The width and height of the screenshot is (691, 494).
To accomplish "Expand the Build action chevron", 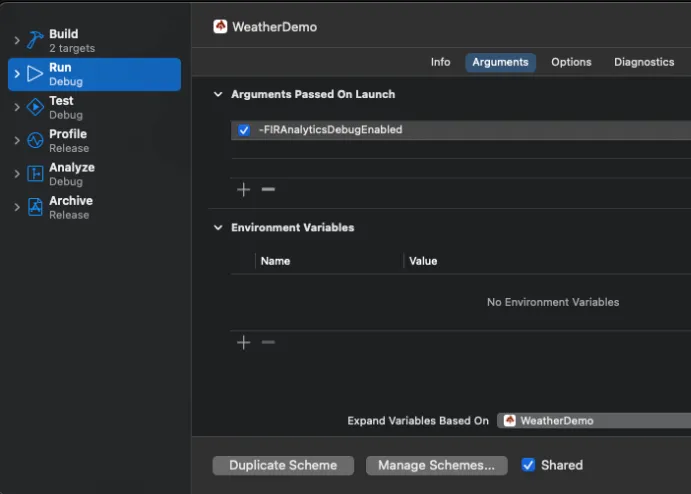I will point(17,40).
